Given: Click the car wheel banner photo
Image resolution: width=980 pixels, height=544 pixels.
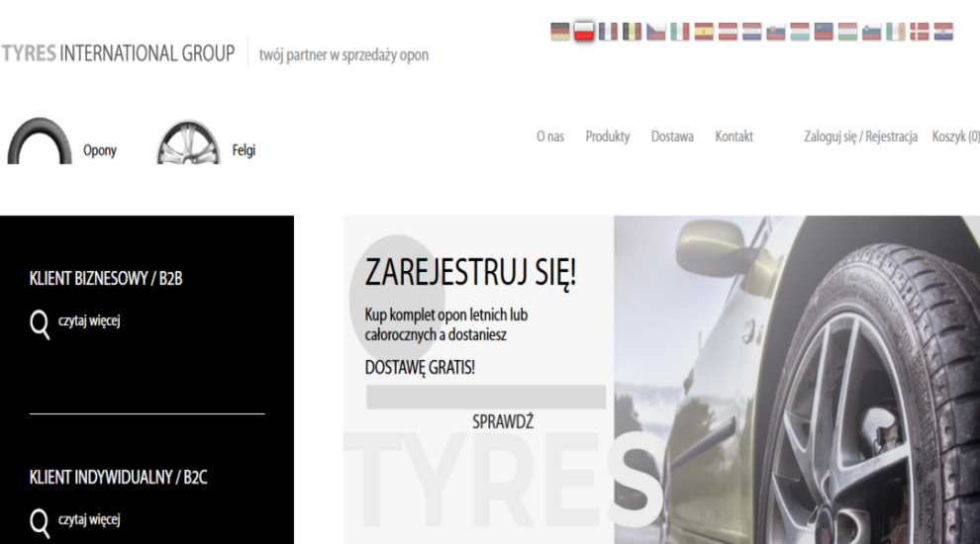Looking at the screenshot, I should [797, 380].
